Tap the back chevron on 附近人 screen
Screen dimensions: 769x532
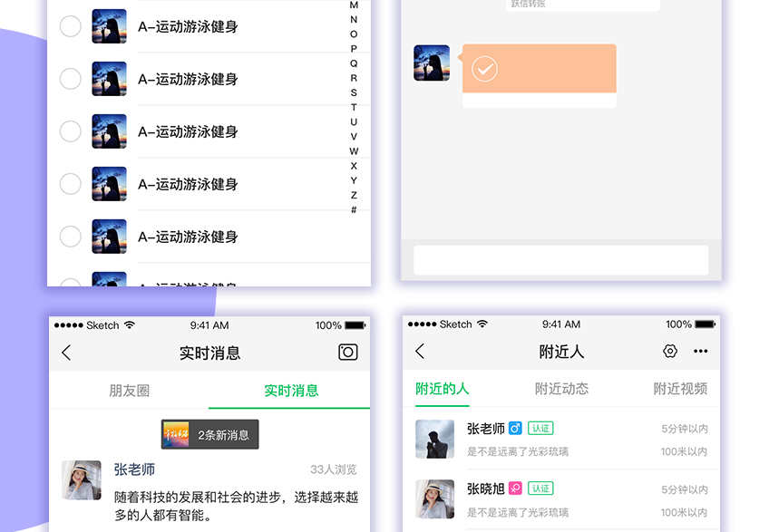tap(420, 351)
